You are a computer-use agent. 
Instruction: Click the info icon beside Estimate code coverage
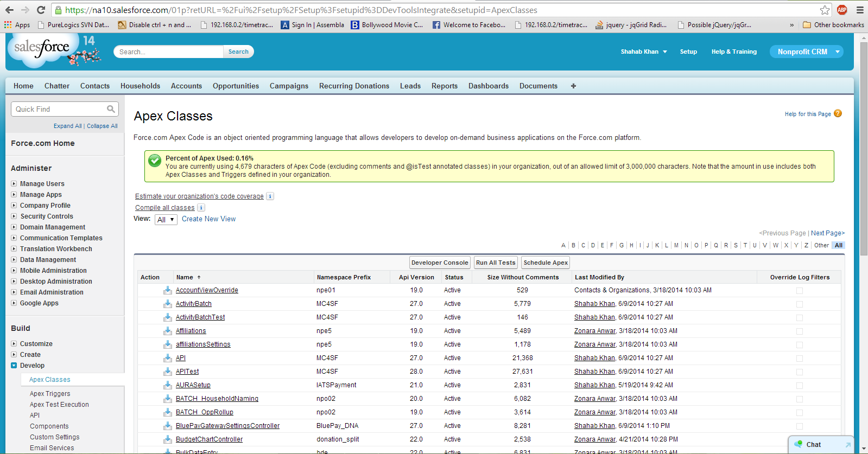(270, 196)
